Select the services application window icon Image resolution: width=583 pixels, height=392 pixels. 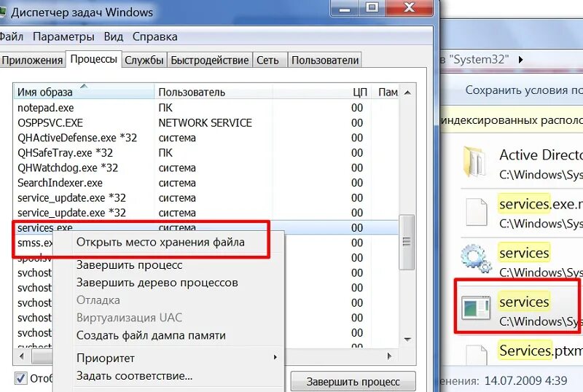pos(477,307)
